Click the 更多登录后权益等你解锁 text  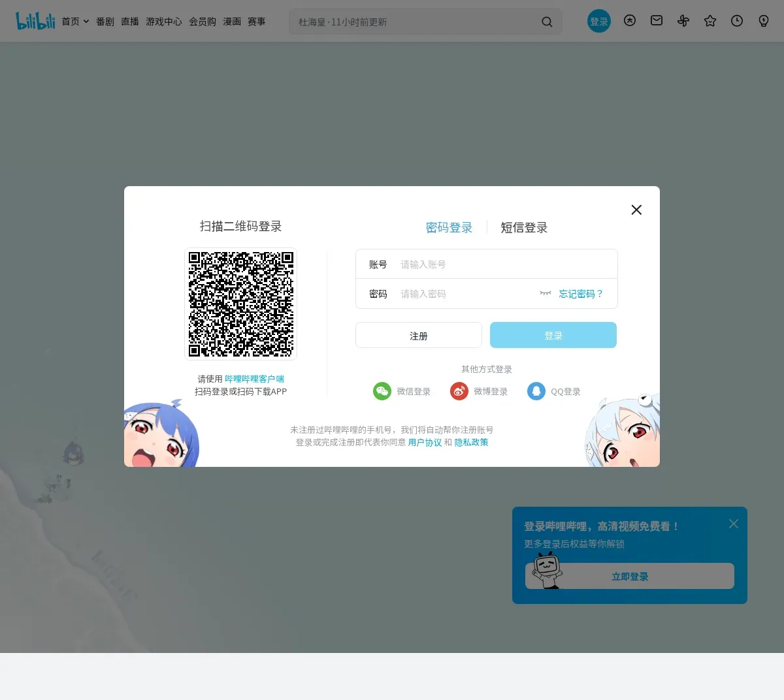pyautogui.click(x=574, y=543)
